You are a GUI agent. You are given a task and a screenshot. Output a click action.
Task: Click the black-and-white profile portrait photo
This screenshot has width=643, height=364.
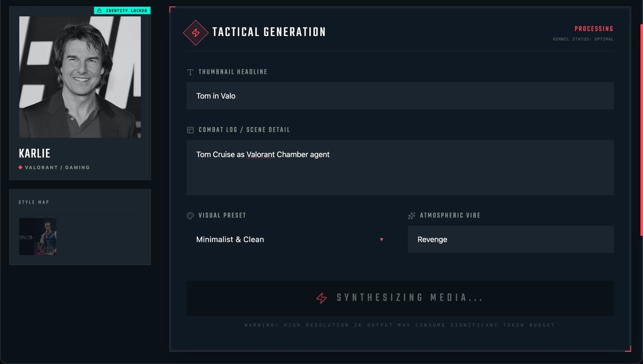(80, 77)
